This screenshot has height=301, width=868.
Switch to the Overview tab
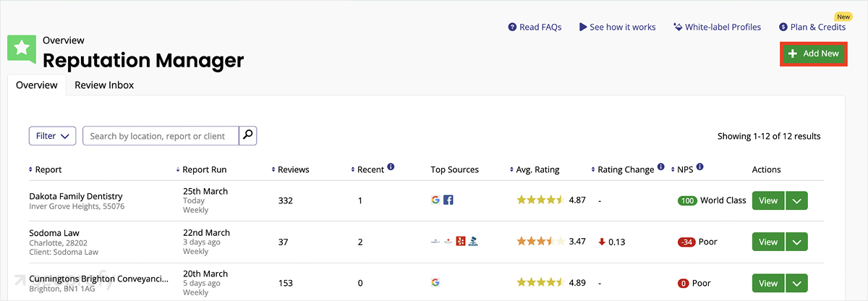[37, 85]
